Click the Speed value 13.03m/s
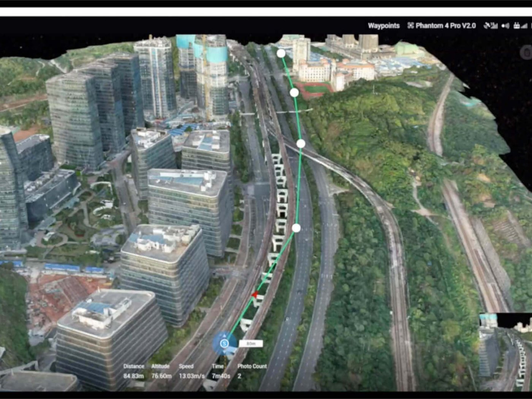 click(x=192, y=376)
